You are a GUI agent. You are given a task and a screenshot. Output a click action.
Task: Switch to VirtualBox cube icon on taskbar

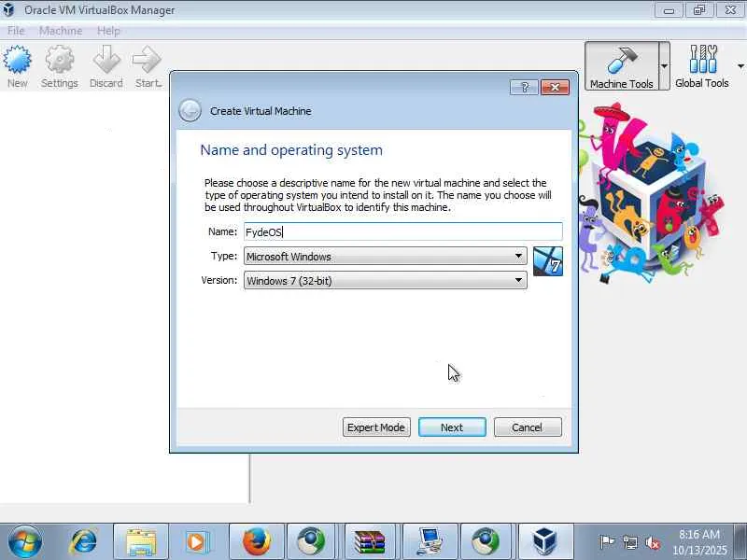(x=544, y=542)
